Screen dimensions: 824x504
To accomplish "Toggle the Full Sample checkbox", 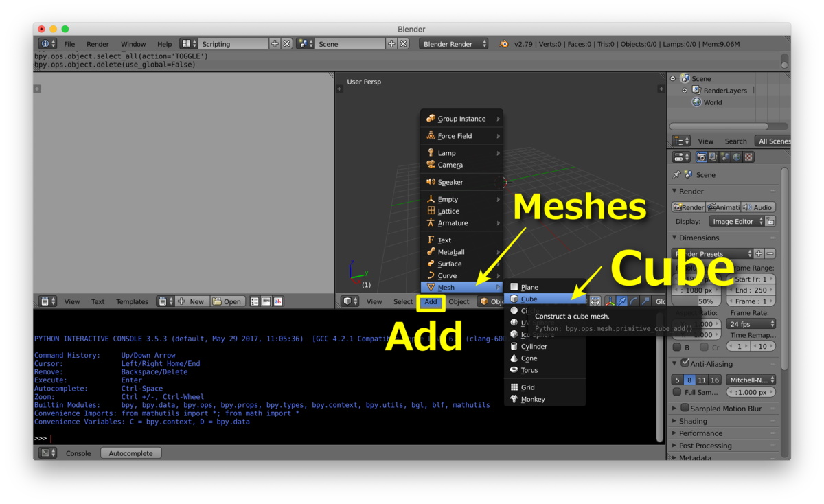I will pos(677,392).
